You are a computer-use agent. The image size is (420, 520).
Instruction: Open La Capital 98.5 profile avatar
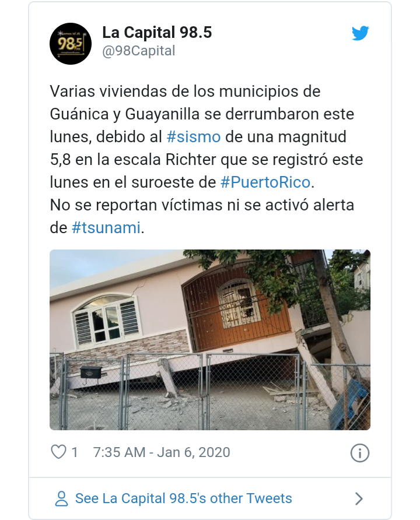click(x=71, y=44)
